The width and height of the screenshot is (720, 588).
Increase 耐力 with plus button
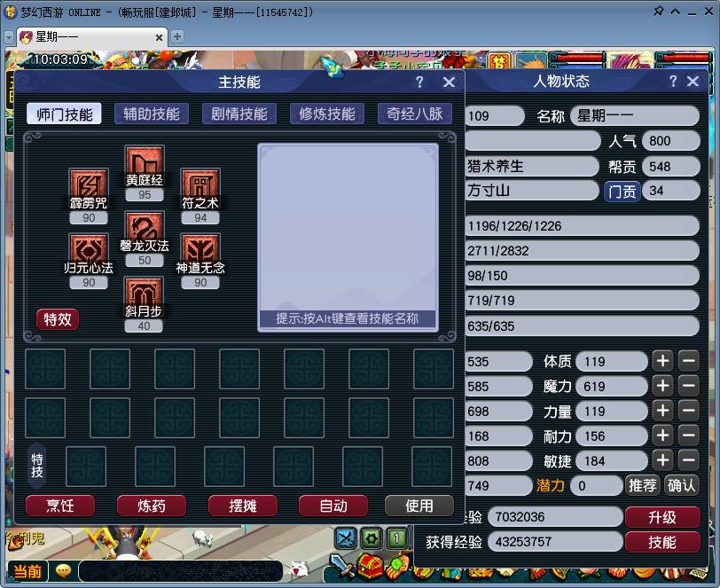[662, 435]
